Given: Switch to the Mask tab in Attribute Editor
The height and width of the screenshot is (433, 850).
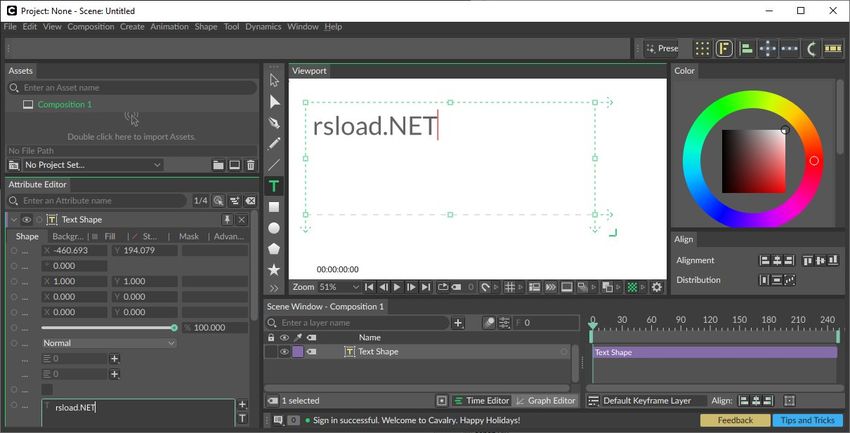Looking at the screenshot, I should point(189,236).
